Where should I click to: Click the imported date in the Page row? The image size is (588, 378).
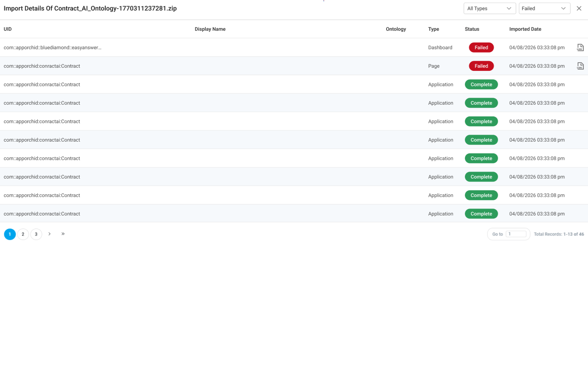pos(537,66)
